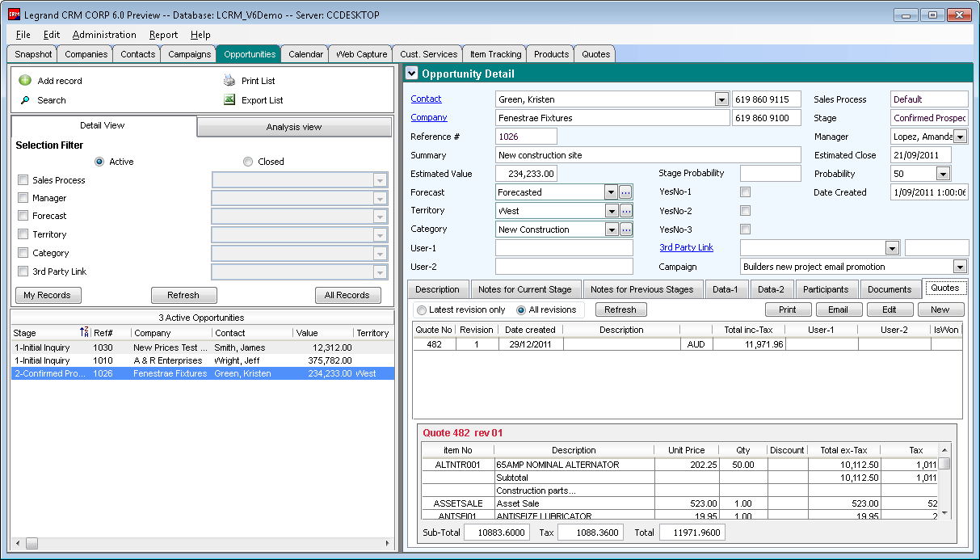
Task: Select quote 482 row in quotes list
Action: tap(687, 344)
